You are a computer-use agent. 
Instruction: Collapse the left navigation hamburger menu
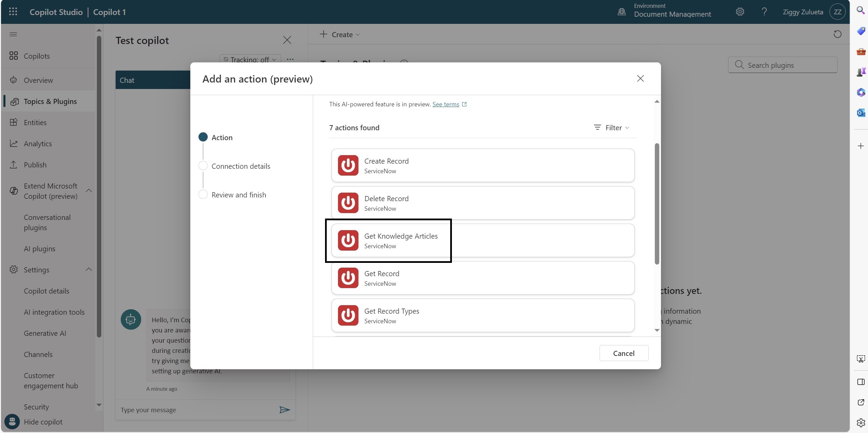[13, 34]
